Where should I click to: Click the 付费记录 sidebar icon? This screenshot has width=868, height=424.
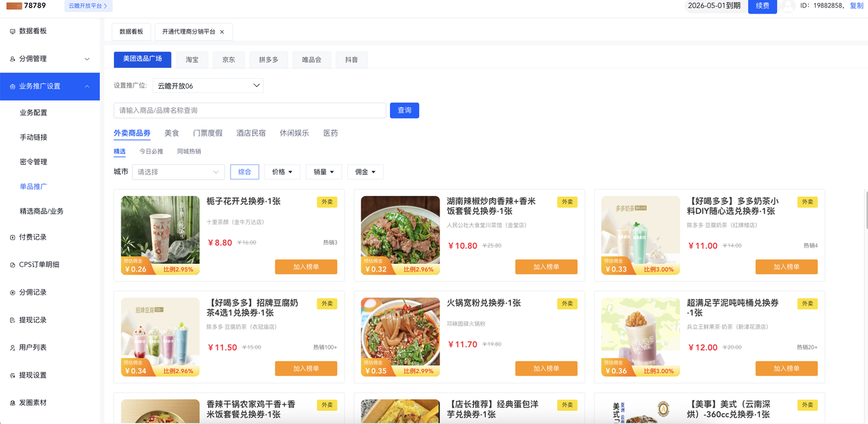tap(13, 237)
